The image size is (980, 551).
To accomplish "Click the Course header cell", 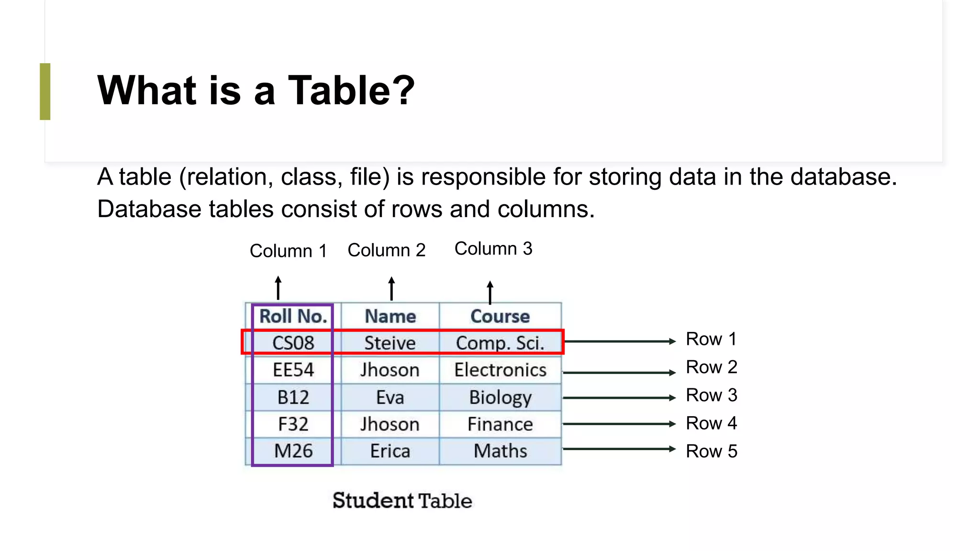I will pyautogui.click(x=500, y=316).
